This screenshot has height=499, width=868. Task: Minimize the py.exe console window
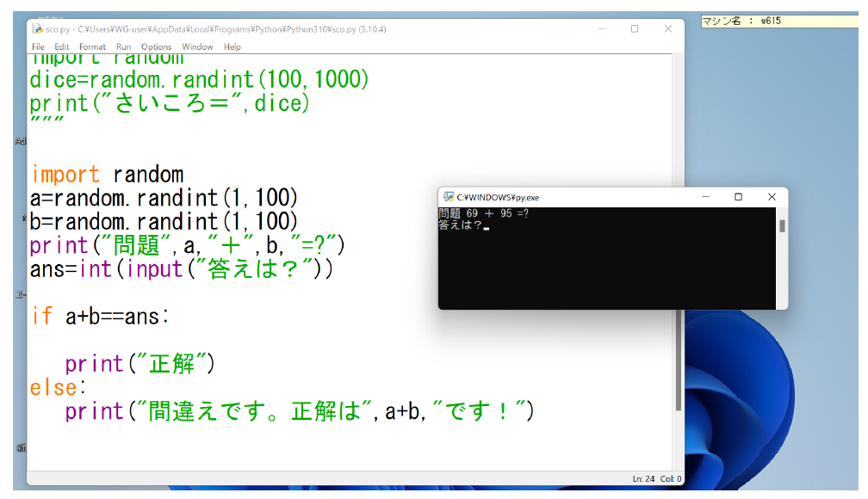click(x=705, y=197)
